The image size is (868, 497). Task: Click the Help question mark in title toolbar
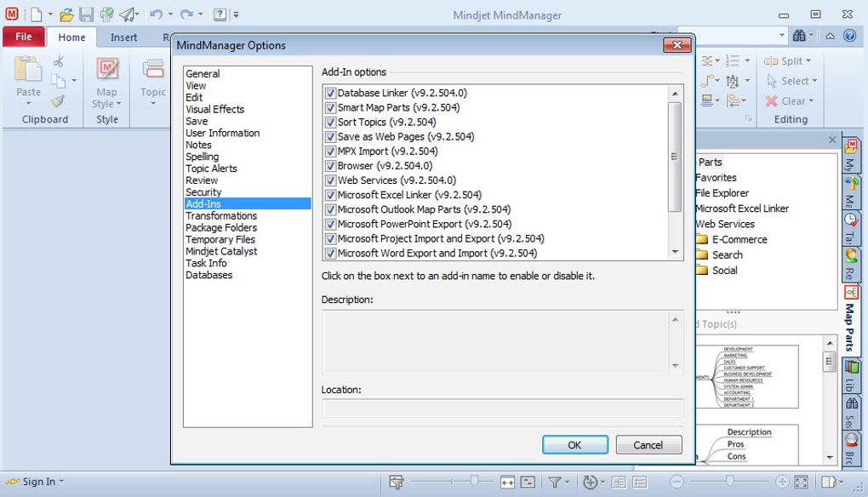pos(220,14)
